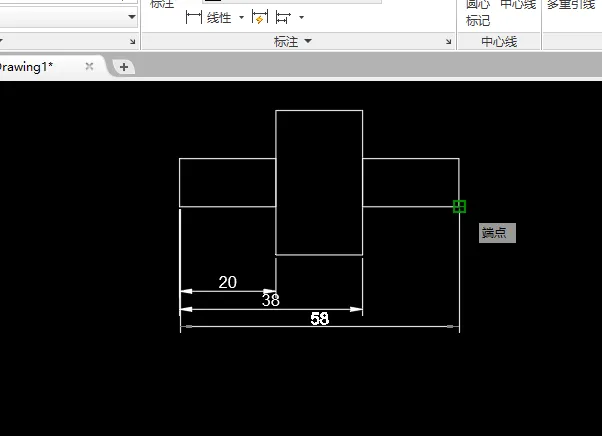Open the combo box dropdown in the left panel

click(x=132, y=17)
